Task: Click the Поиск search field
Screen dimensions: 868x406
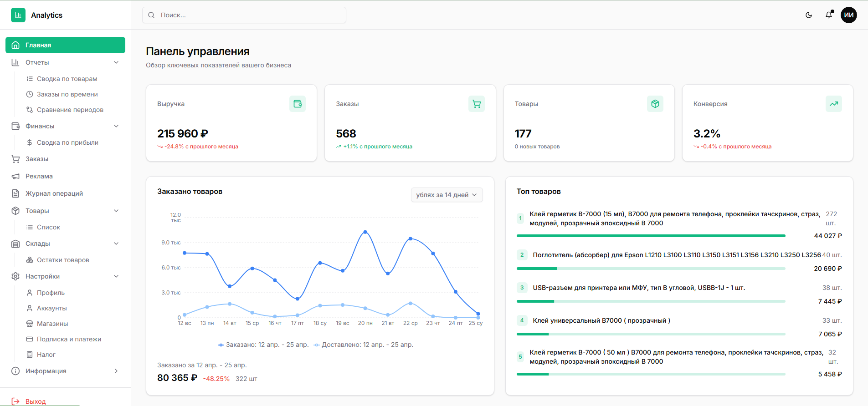Action: pos(244,15)
